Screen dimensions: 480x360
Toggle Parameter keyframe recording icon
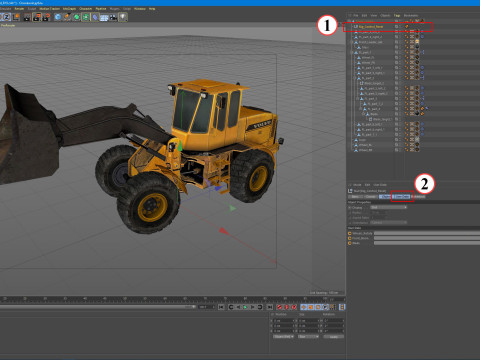(325, 307)
